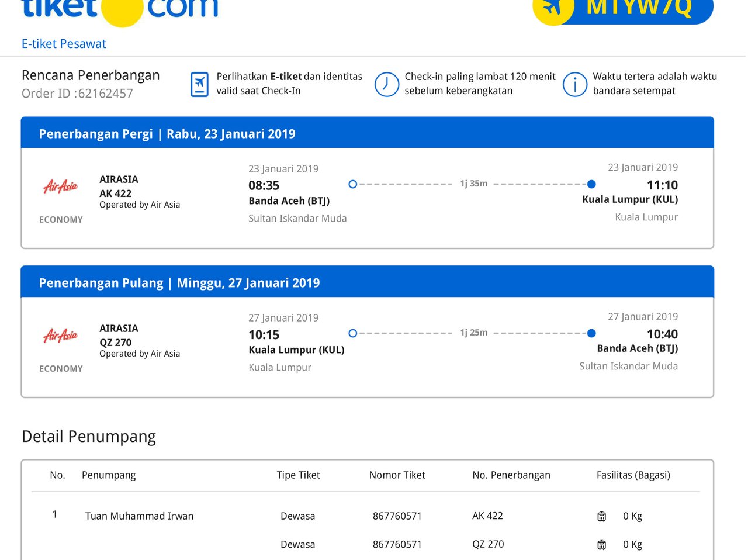Click the baggage icon in AK 422 row
This screenshot has height=560, width=748.
click(x=602, y=516)
